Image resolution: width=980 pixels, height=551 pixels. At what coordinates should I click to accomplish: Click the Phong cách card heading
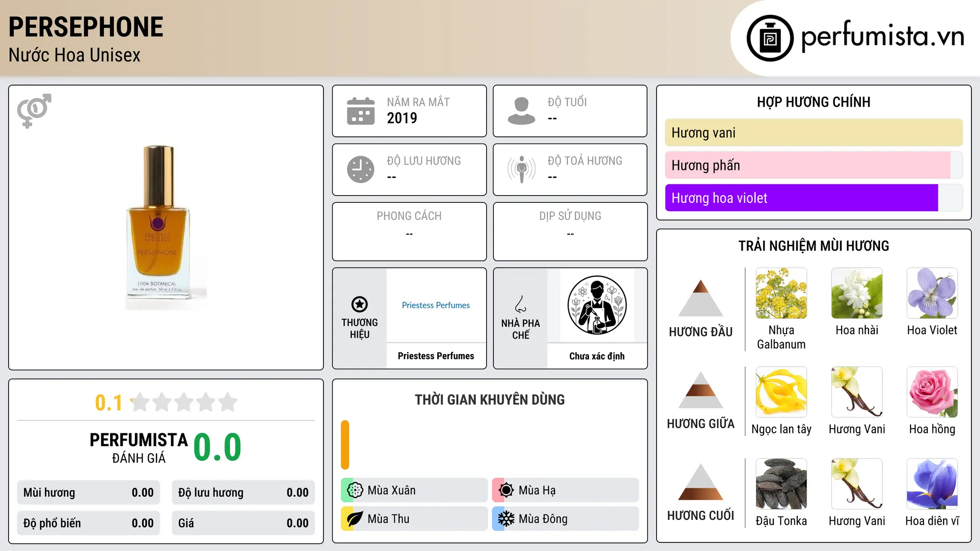[409, 216]
